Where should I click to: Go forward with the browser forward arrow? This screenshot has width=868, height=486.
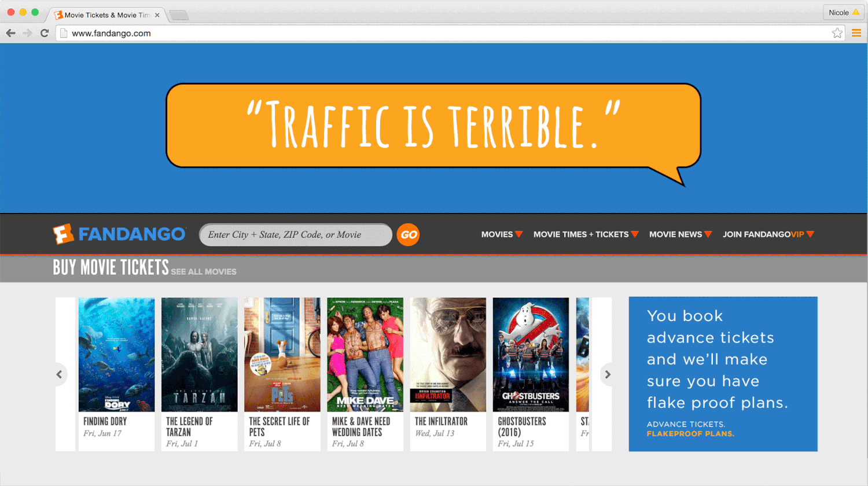27,33
